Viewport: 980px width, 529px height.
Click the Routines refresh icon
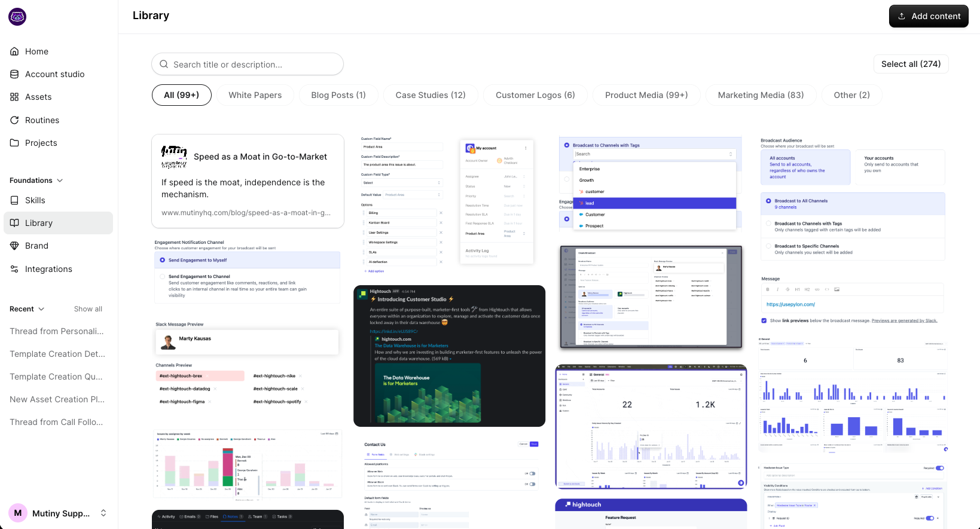tap(14, 120)
